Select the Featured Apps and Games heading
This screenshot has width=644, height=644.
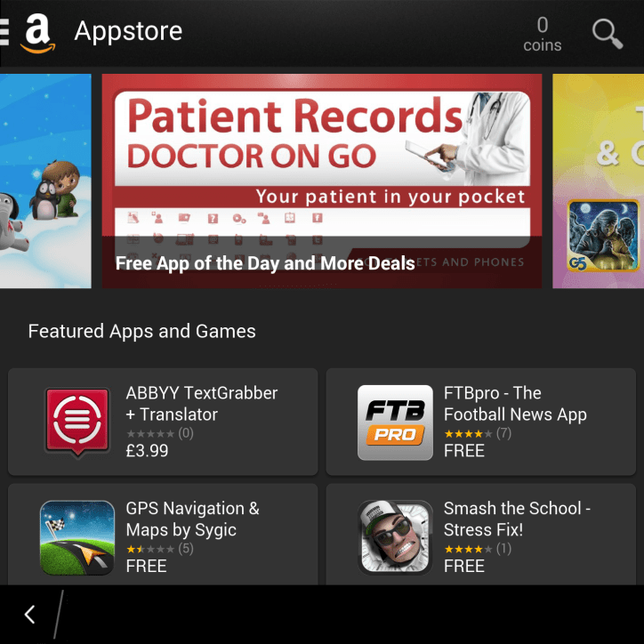click(x=141, y=331)
